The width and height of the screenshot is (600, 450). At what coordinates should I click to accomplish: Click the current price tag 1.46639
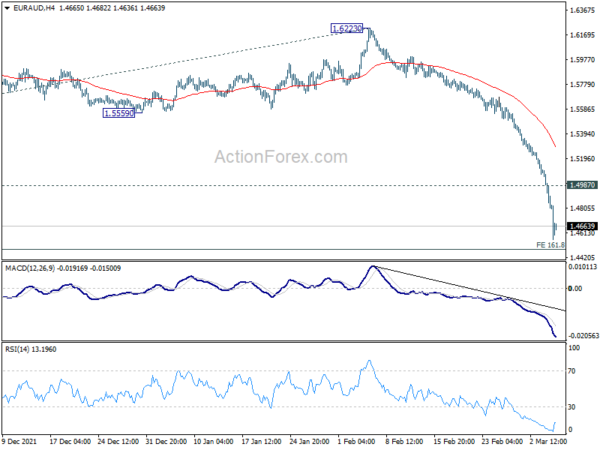coord(582,226)
